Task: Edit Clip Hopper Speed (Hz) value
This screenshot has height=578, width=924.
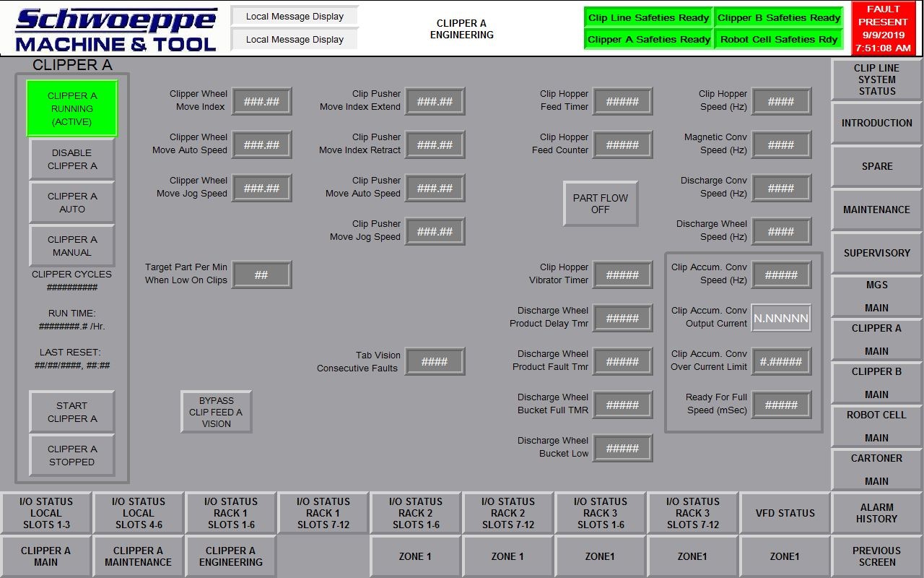Action: pyautogui.click(x=781, y=102)
